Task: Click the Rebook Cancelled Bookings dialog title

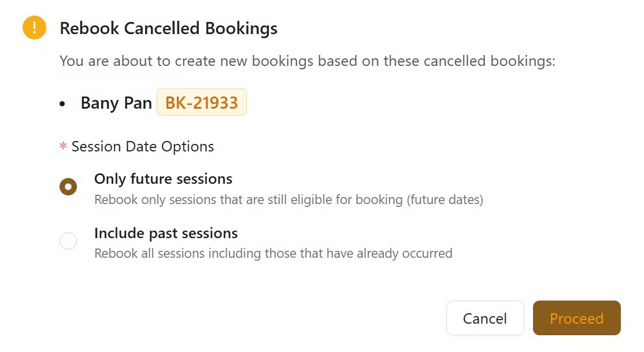Action: tap(168, 28)
